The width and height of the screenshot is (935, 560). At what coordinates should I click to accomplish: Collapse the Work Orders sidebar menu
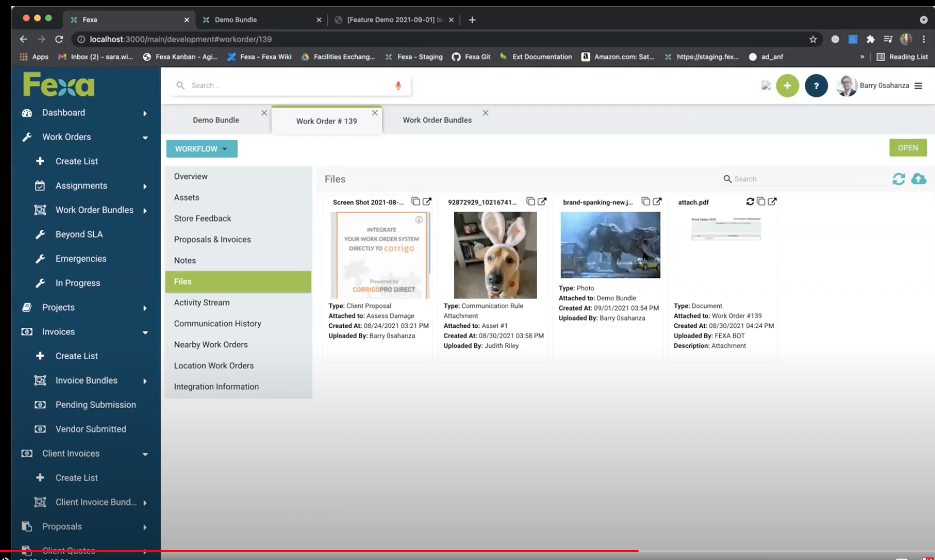(145, 137)
